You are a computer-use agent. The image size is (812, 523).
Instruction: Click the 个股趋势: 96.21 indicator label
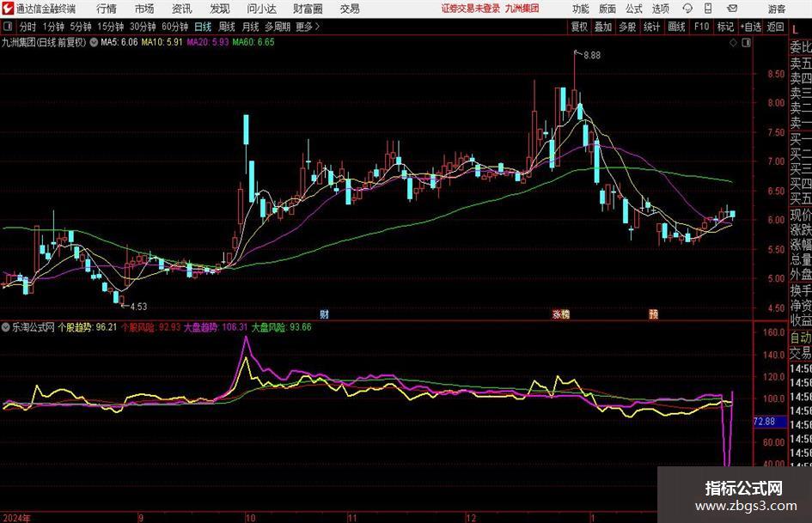88,327
